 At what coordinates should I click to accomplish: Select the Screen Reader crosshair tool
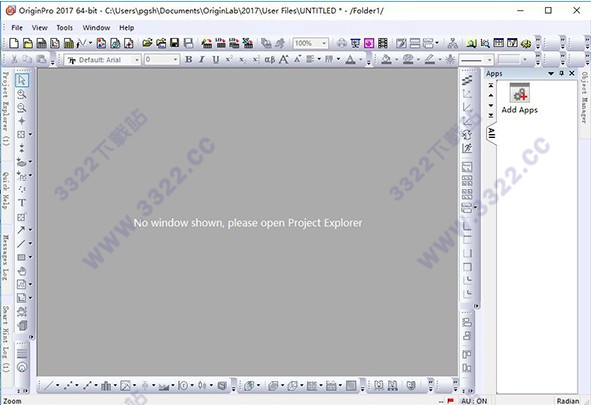(x=21, y=121)
